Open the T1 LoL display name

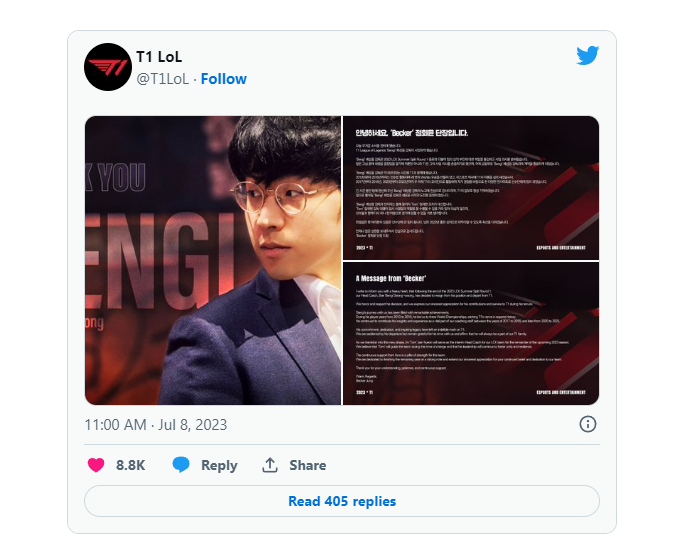tap(159, 57)
